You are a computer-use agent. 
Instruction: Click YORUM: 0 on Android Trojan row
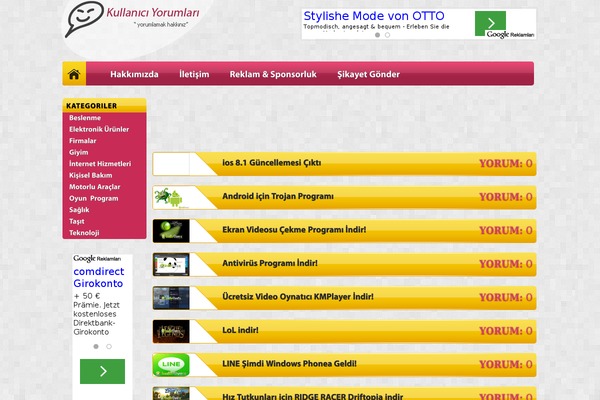point(505,197)
